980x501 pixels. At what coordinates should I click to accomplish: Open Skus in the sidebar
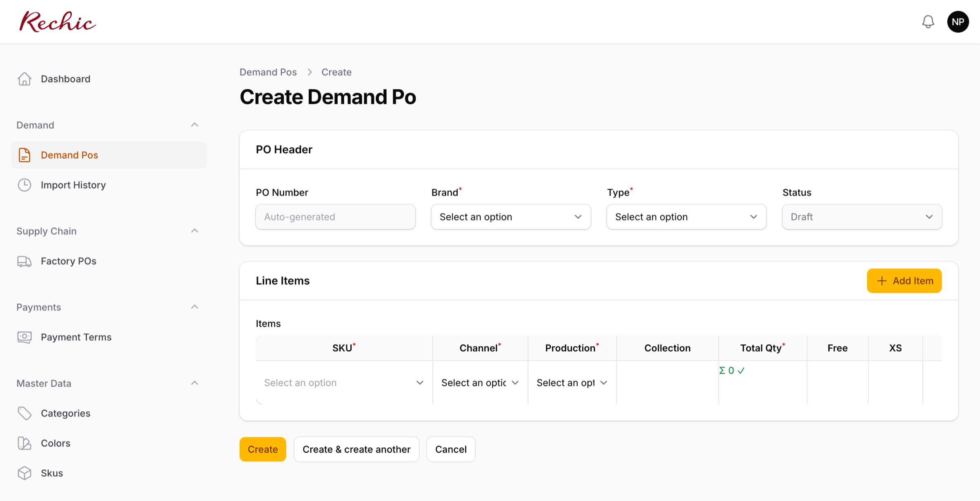click(109, 473)
